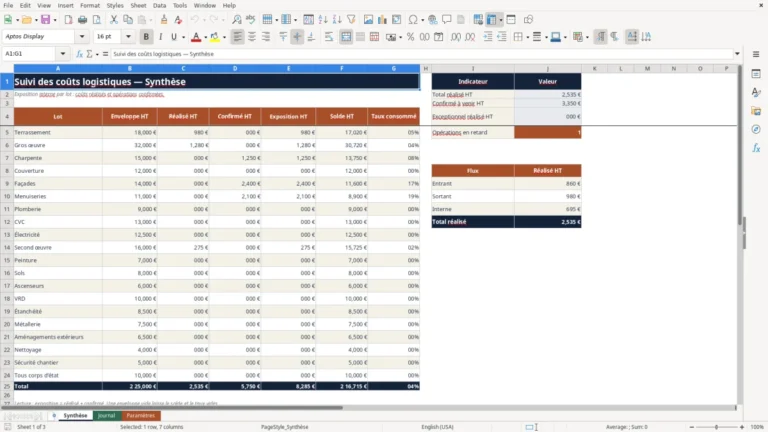The width and height of the screenshot is (768, 432).
Task: Open the File menu
Action: pyautogui.click(x=8, y=5)
